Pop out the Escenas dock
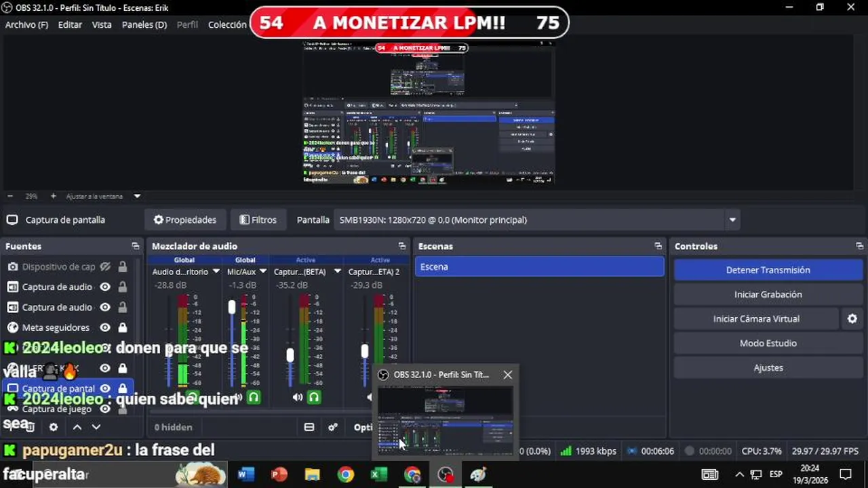The width and height of the screenshot is (868, 488). (x=658, y=246)
